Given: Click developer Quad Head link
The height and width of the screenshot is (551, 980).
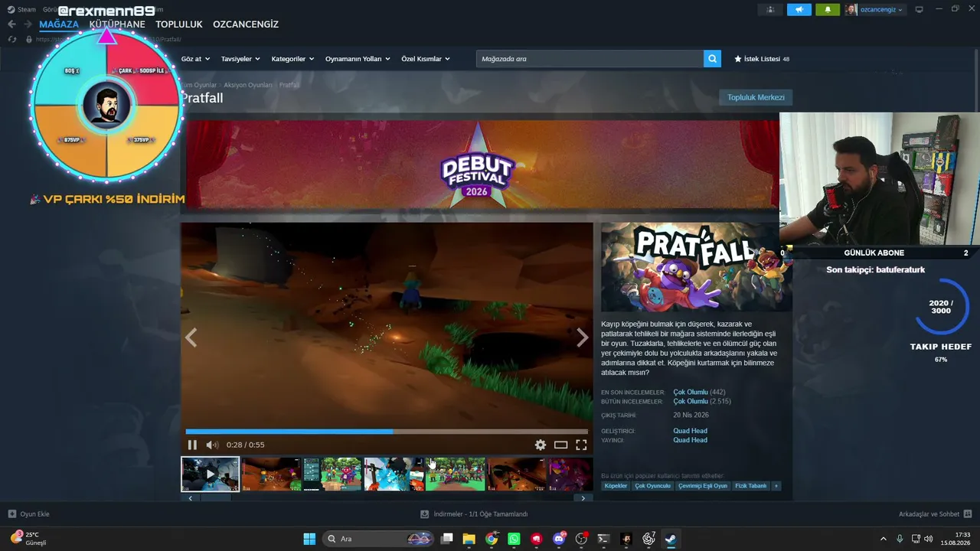Looking at the screenshot, I should [x=690, y=431].
